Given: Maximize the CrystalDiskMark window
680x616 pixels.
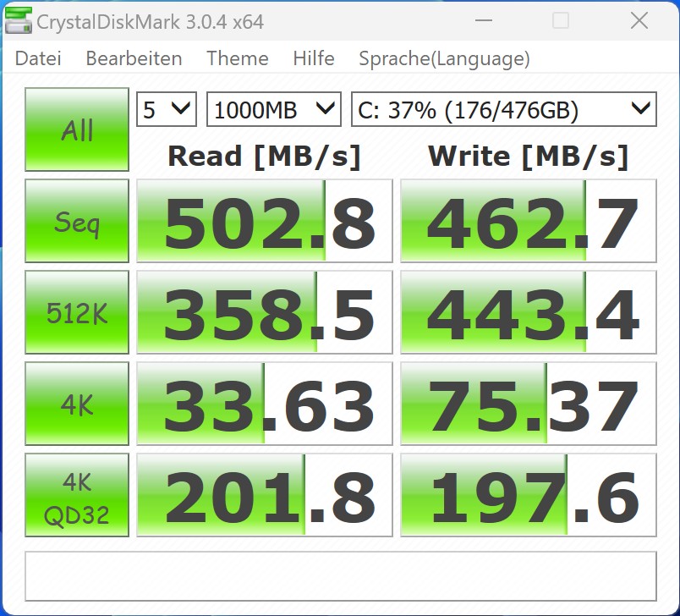Looking at the screenshot, I should tap(560, 20).
